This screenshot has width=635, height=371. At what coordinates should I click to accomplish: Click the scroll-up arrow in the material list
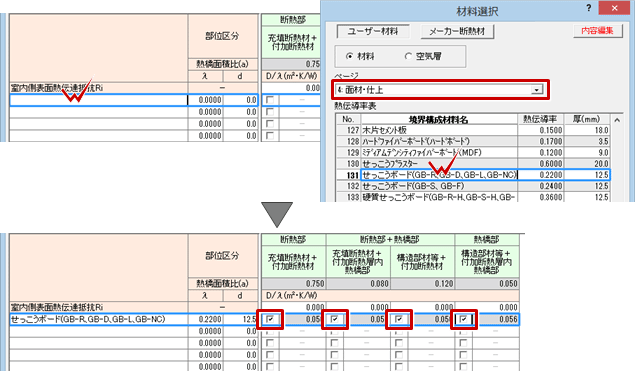click(617, 120)
